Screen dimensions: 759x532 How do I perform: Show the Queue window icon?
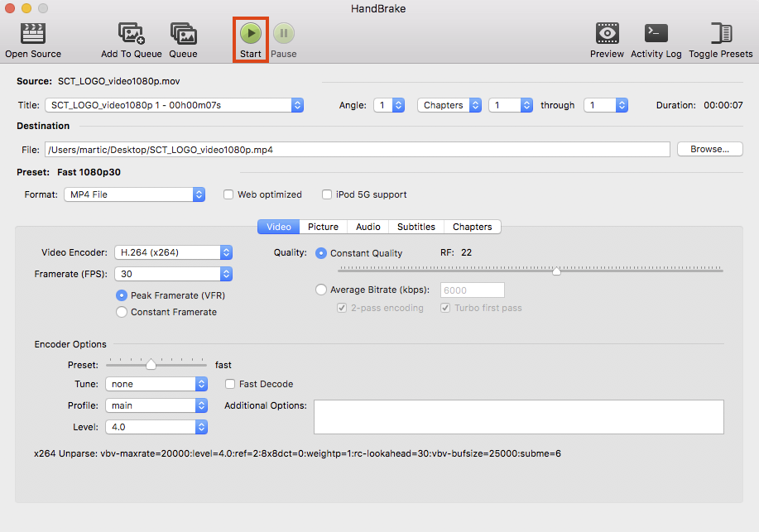tap(184, 33)
